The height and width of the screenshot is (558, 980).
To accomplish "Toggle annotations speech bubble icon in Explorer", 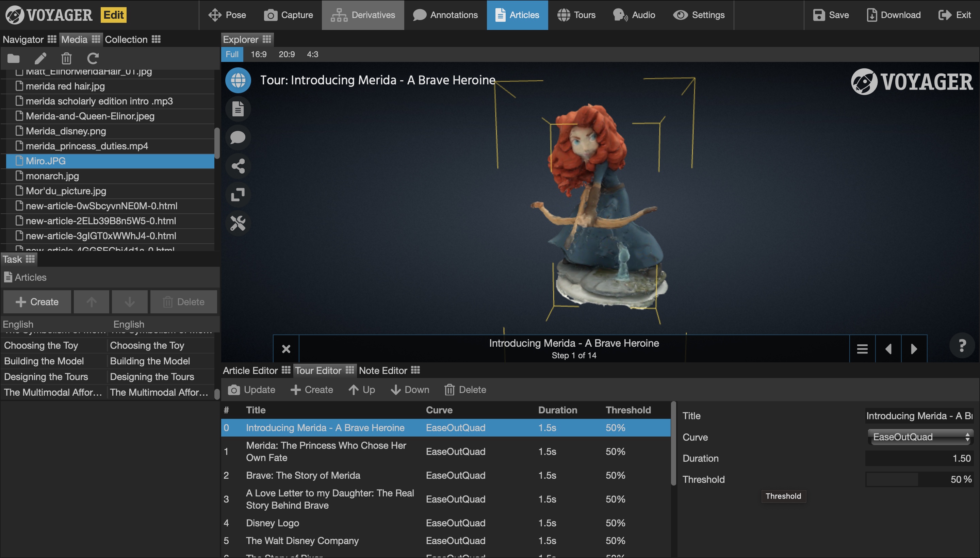I will [238, 137].
